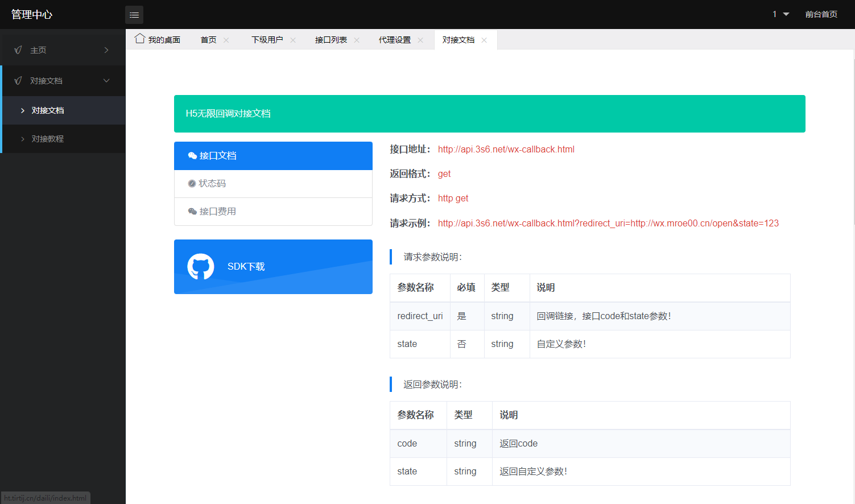Select the 状态码 option in the docs menu
Screen dimensions: 855x504
(213, 183)
